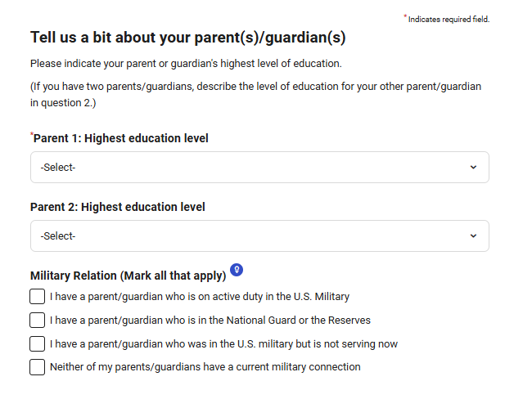This screenshot has height=417, width=532.
Task: Mark the no current military connection checkbox
Action: pyautogui.click(x=38, y=367)
